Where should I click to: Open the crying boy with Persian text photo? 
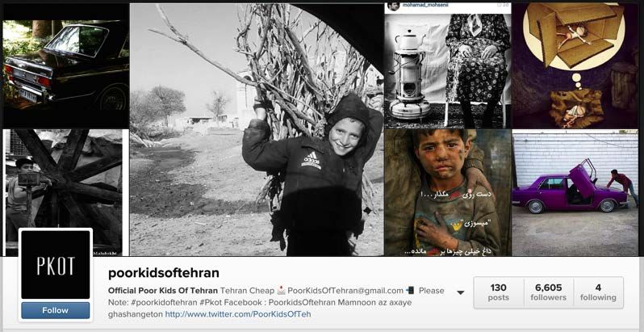448,193
